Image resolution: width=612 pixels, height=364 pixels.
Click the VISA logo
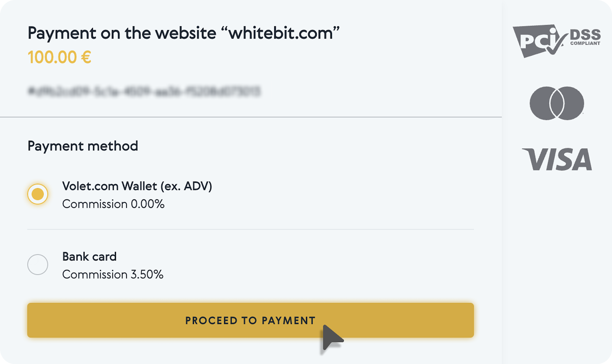coord(557,159)
